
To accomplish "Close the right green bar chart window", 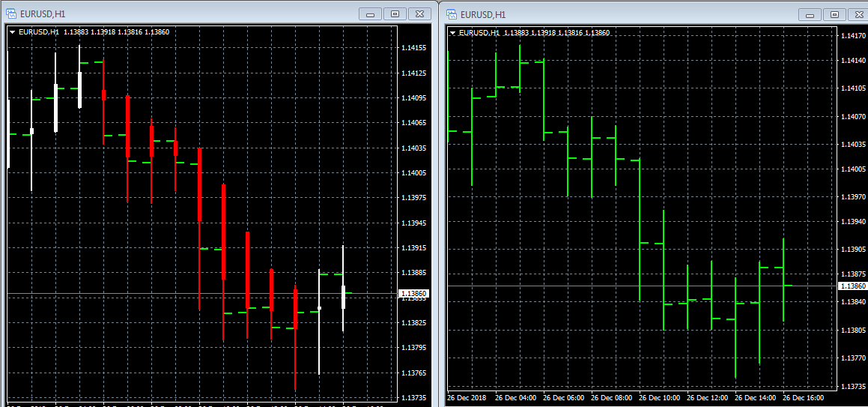I will click(x=859, y=14).
